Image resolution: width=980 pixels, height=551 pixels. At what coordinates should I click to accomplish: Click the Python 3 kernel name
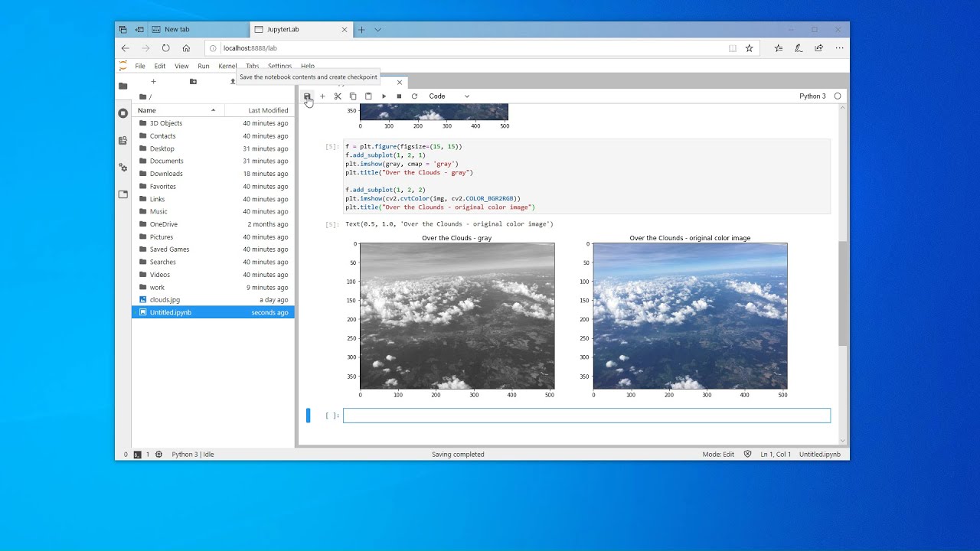pyautogui.click(x=812, y=96)
